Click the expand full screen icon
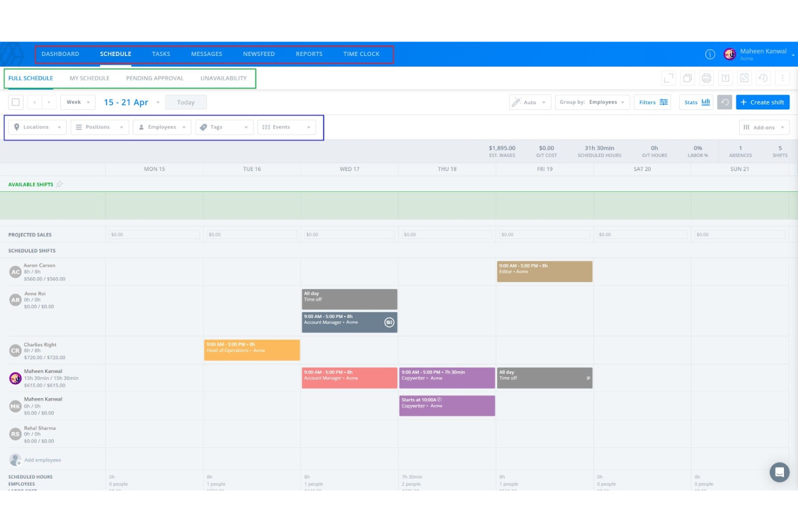 pyautogui.click(x=669, y=78)
